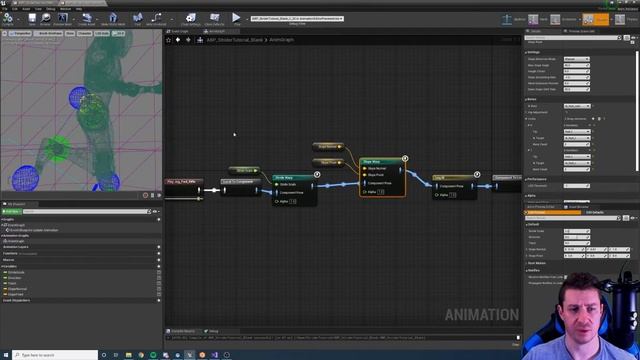The height and width of the screenshot is (360, 640).
Task: Open Class Defaults from the toolbar
Action: 214,18
